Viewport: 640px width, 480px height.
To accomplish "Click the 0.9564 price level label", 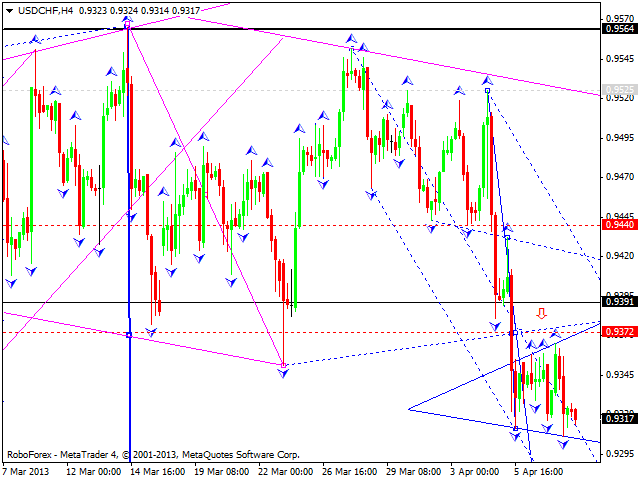I will point(617,29).
